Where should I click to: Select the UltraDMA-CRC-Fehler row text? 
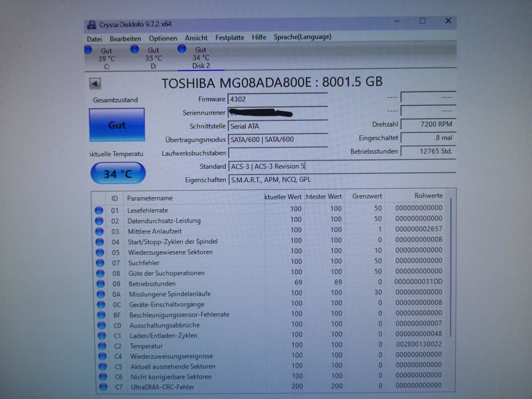tap(162, 387)
